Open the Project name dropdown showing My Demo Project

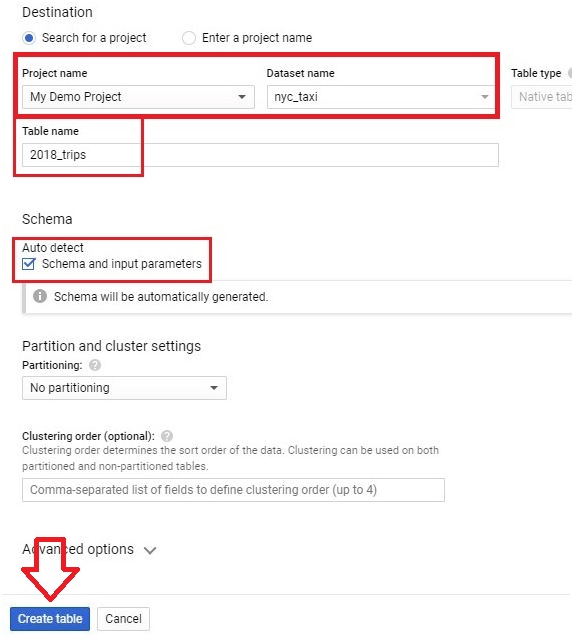pyautogui.click(x=138, y=97)
